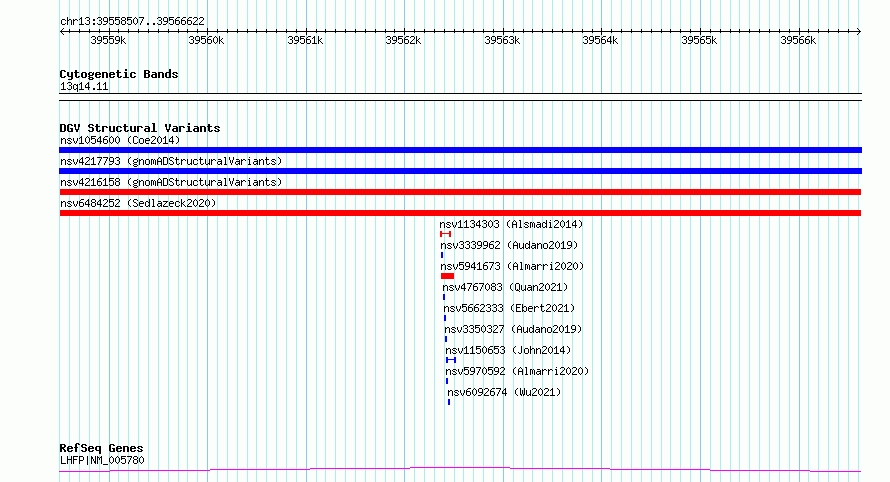This screenshot has width=890, height=482.
Task: Click the 39563k ruler position
Action: pyautogui.click(x=502, y=40)
